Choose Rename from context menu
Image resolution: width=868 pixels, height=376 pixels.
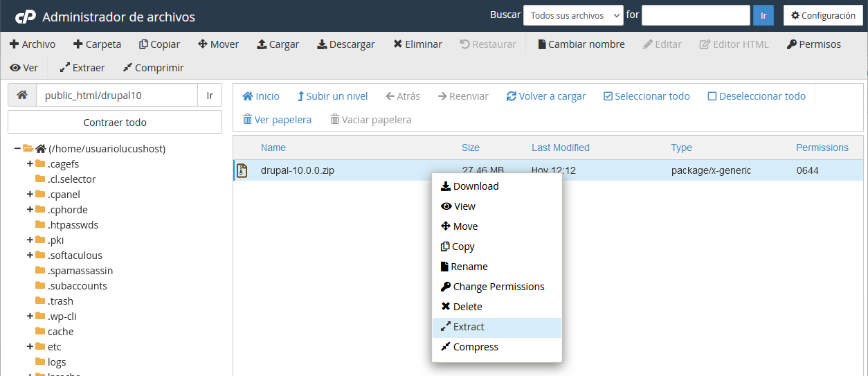coord(496,267)
